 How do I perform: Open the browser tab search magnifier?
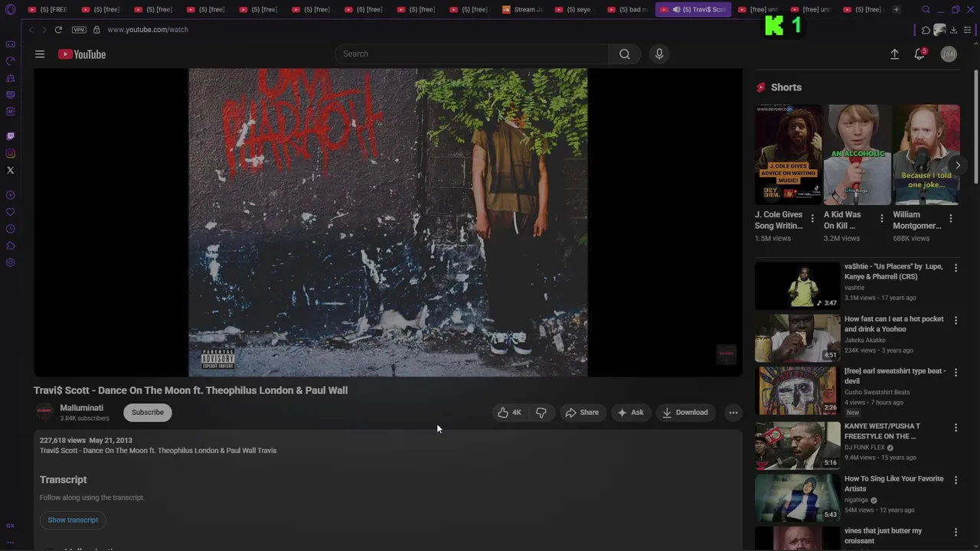click(926, 10)
